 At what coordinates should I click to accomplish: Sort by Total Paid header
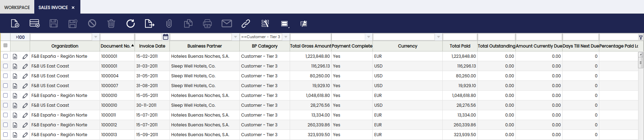pyautogui.click(x=460, y=46)
